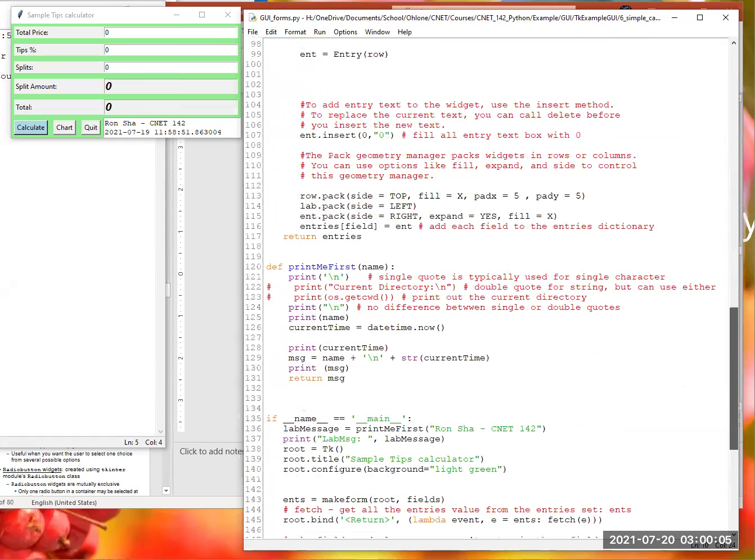The width and height of the screenshot is (755, 560).
Task: Minimize the GUI_forms.py IDLE window
Action: 675,18
